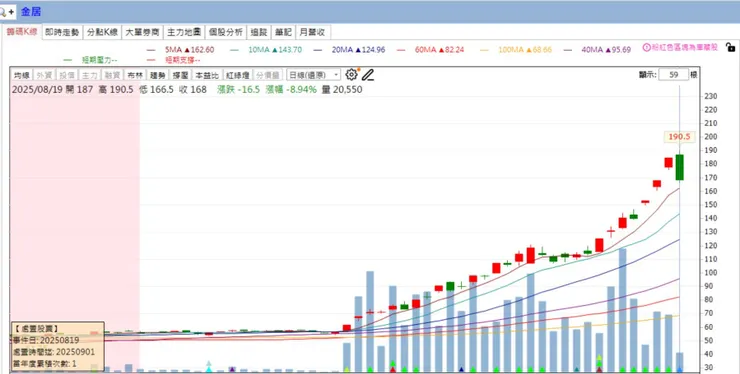Open the 日線(還原) period dropdown
The height and width of the screenshot is (374, 740).
313,75
